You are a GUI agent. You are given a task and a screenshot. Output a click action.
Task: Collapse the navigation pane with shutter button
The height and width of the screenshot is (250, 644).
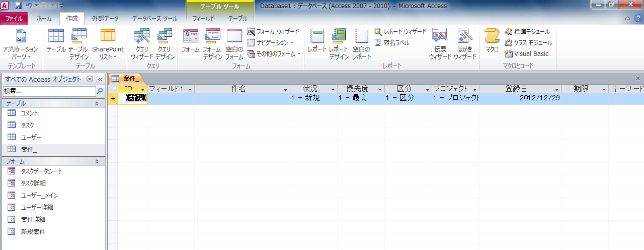(100, 79)
